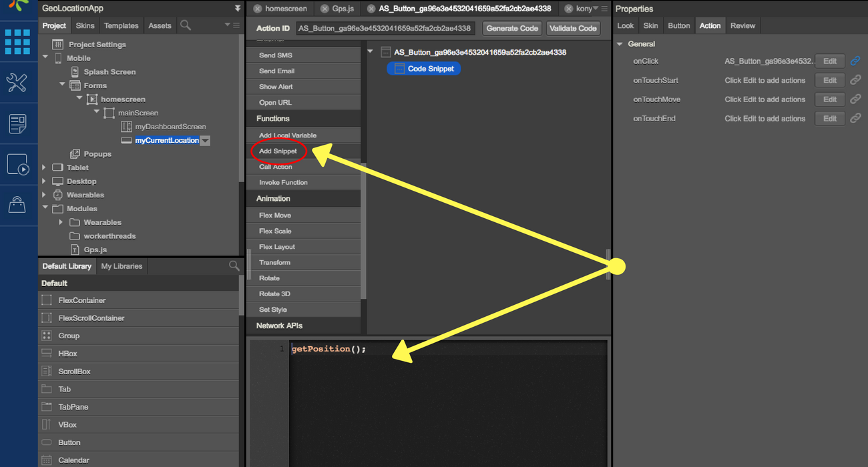Click the collapse panel arrows next to GeoLocationApp
Image resolution: width=868 pixels, height=467 pixels.
click(x=237, y=9)
